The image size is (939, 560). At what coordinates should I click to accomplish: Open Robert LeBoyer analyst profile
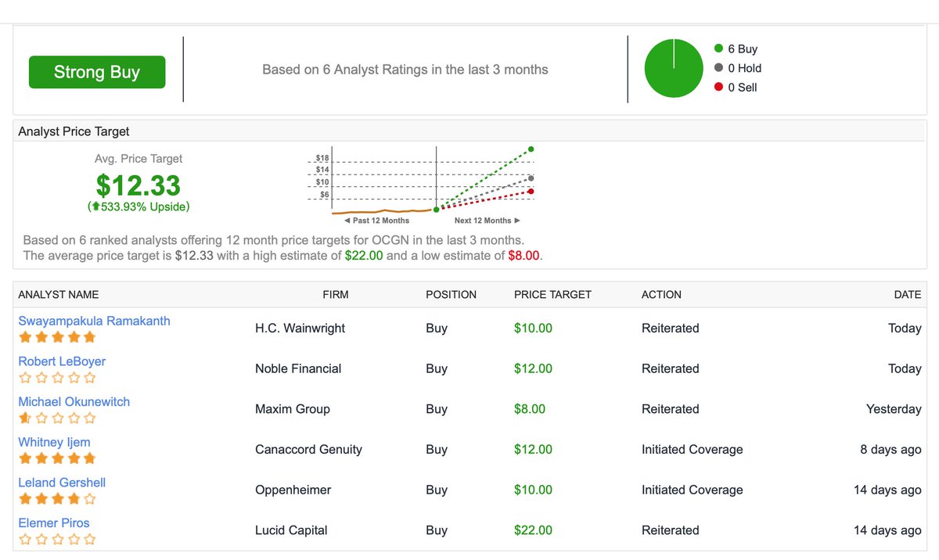point(62,361)
